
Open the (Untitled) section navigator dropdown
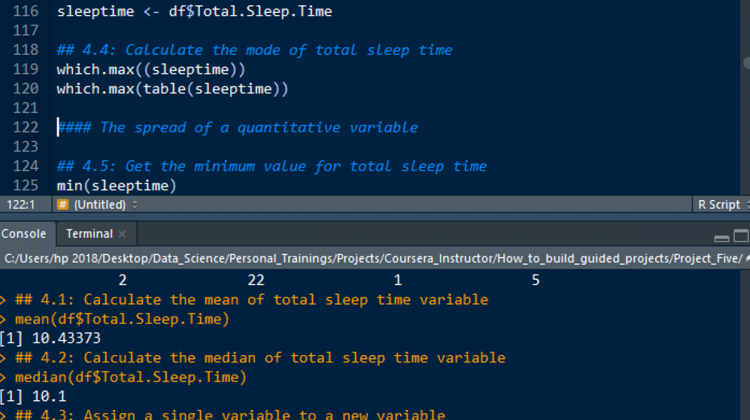tap(105, 204)
